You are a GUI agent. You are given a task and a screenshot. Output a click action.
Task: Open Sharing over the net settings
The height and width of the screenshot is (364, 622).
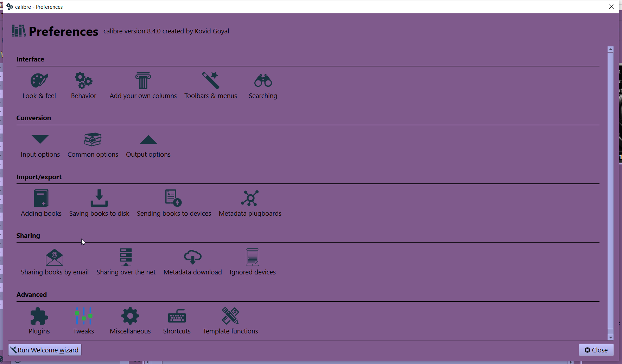pos(126,262)
